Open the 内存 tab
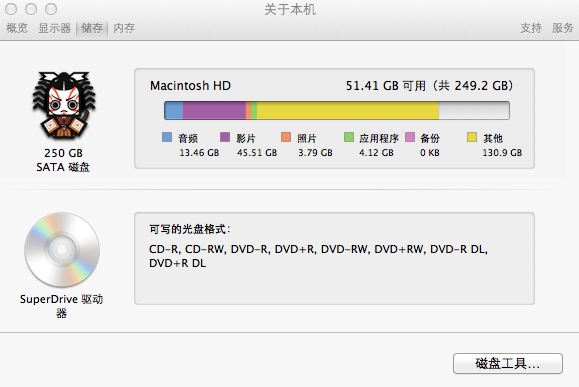The image size is (579, 387). [x=124, y=28]
